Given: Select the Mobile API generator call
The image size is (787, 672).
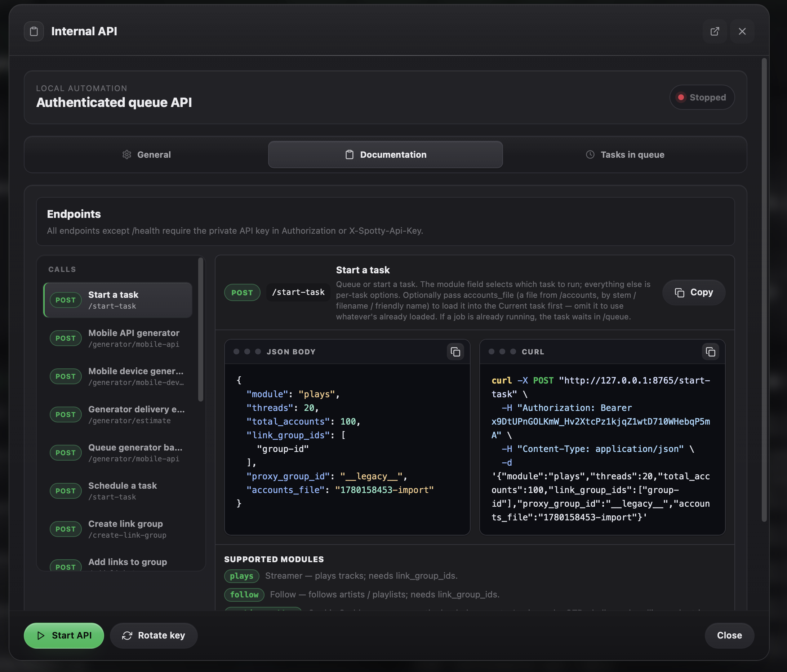Looking at the screenshot, I should tap(118, 338).
